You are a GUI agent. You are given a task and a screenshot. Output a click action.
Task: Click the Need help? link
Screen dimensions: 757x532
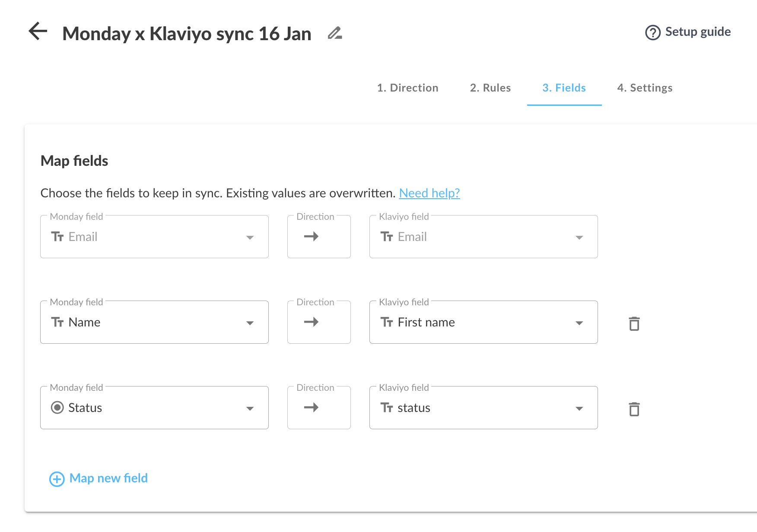pyautogui.click(x=429, y=193)
